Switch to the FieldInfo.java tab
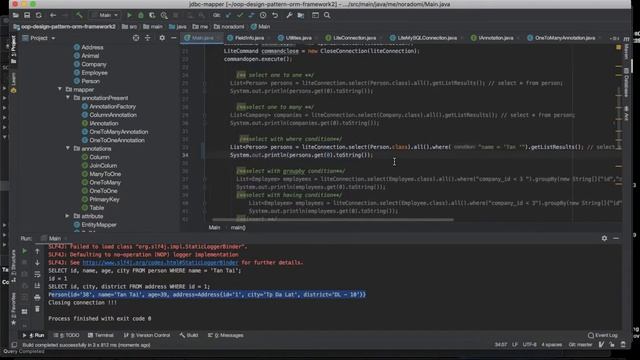 point(246,38)
